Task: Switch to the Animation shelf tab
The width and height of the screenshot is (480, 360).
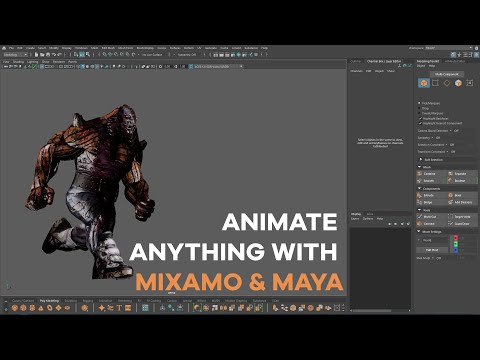Action: pos(105,301)
